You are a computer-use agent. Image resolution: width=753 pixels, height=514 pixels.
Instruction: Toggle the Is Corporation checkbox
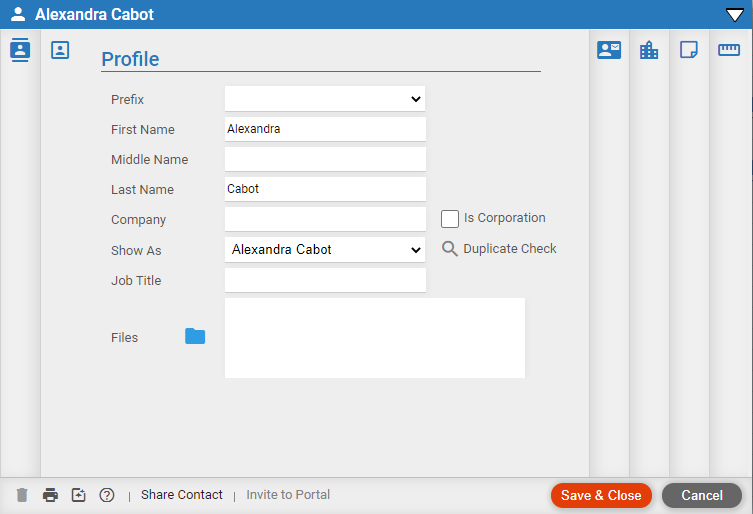[x=450, y=219]
